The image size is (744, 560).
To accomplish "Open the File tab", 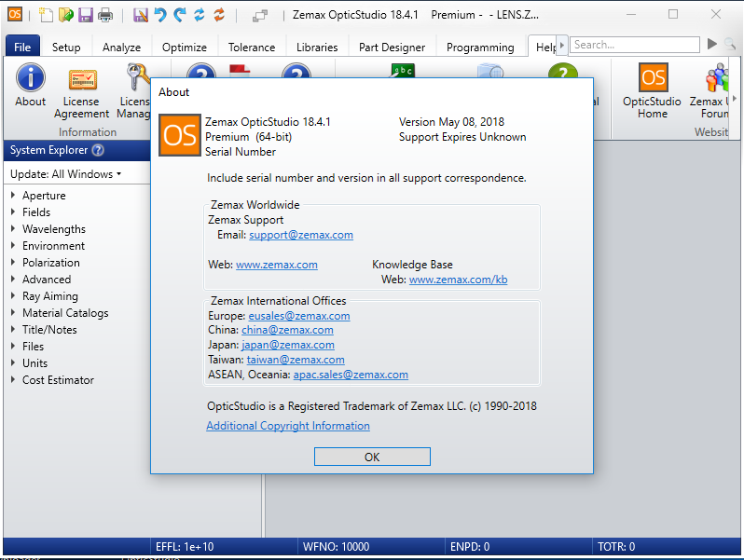I will (22, 47).
